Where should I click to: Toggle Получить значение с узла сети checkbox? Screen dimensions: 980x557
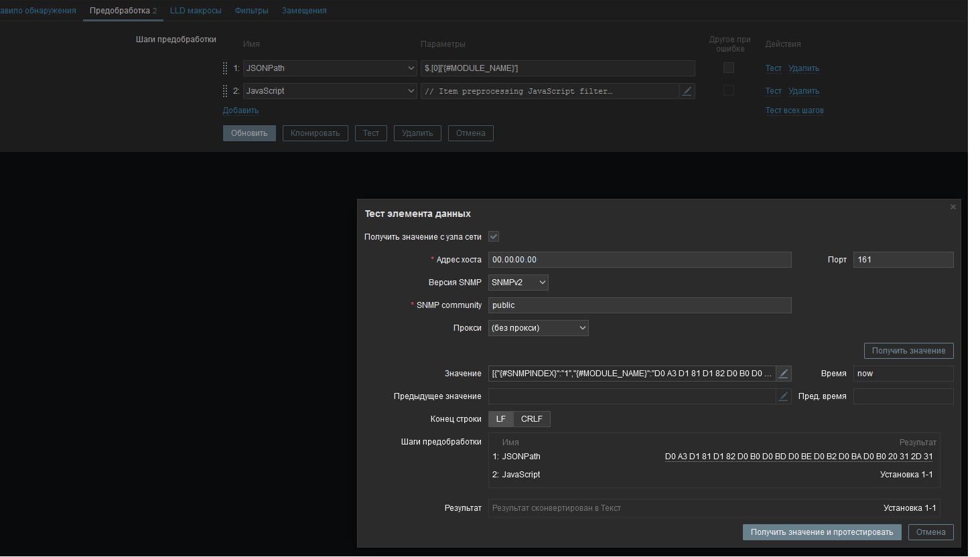coord(494,237)
